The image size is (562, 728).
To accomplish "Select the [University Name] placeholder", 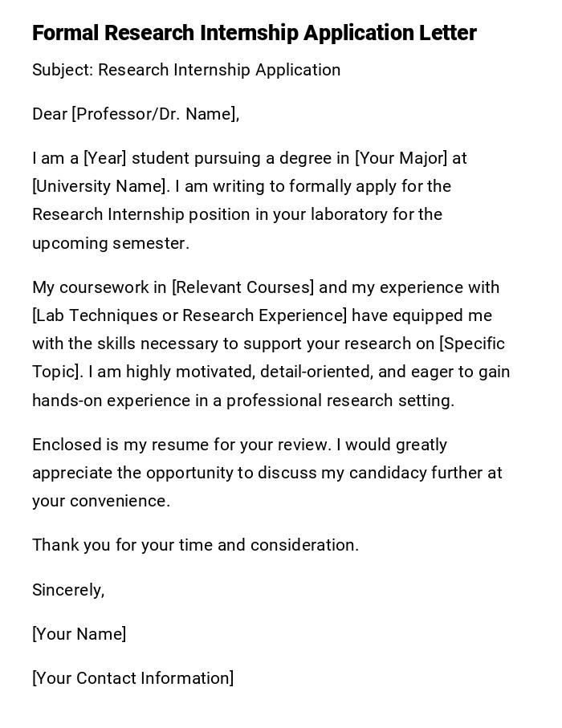I will pos(101,186).
